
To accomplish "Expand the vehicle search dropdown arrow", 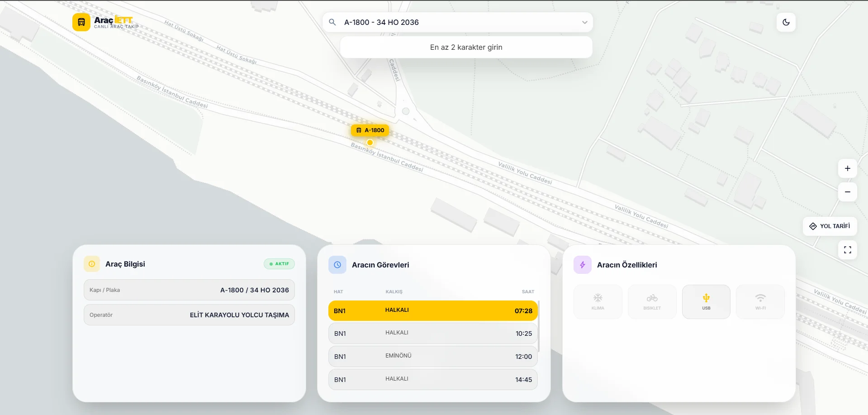I will 584,22.
